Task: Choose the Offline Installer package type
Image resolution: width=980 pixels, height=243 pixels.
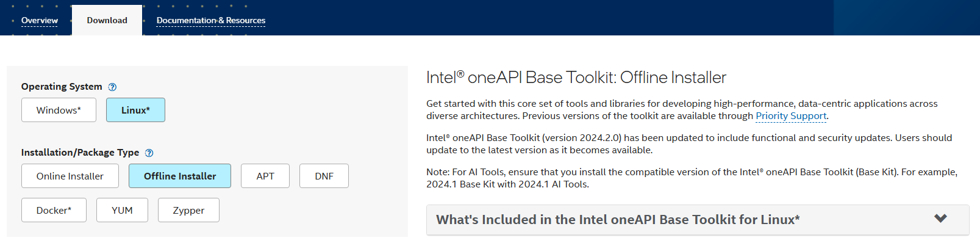Action: click(x=180, y=176)
